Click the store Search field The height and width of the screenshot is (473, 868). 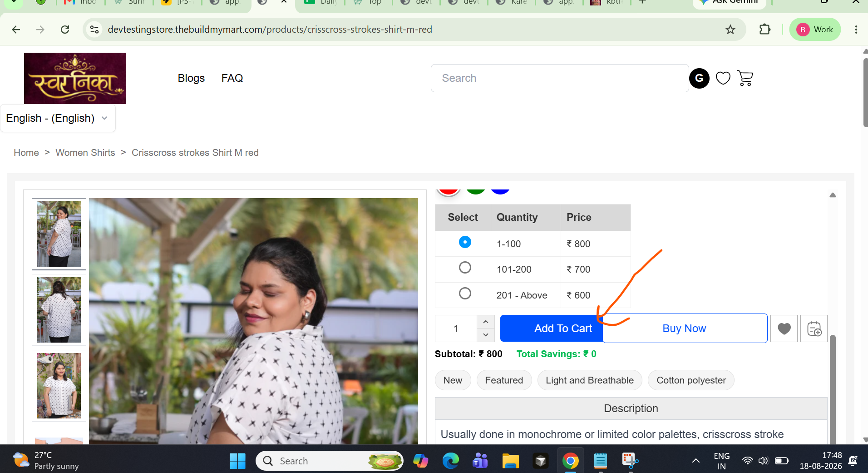[560, 78]
